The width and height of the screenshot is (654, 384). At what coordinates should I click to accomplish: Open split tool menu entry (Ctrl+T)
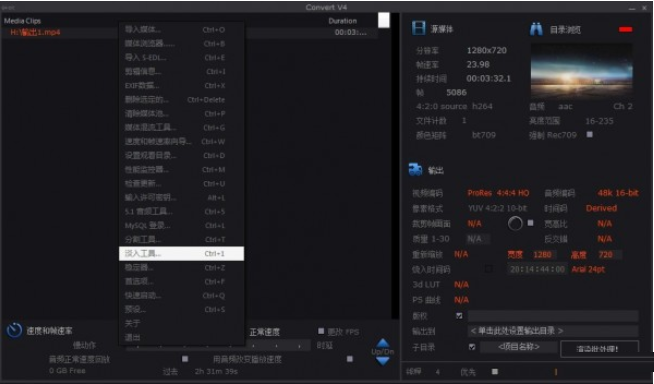(181, 239)
